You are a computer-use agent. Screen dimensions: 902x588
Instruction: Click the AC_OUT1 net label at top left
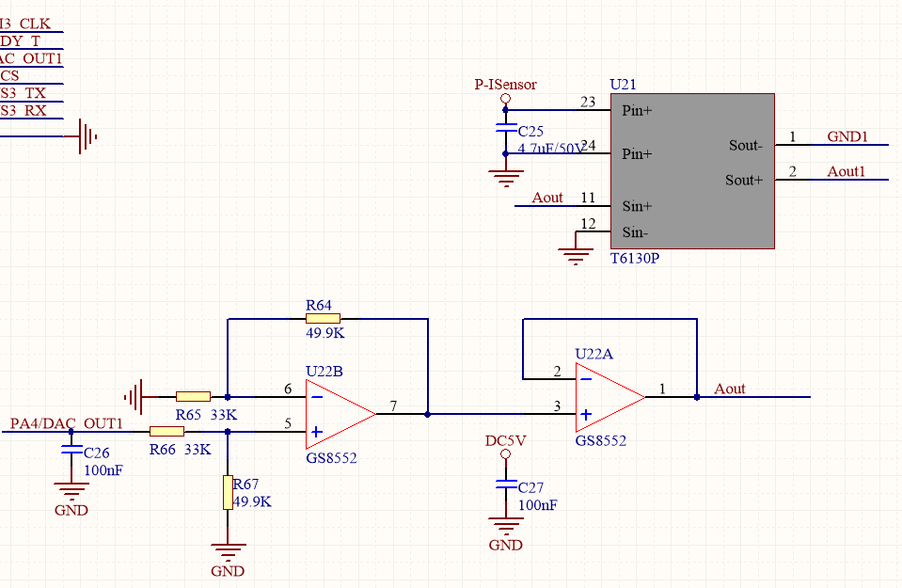[31, 58]
